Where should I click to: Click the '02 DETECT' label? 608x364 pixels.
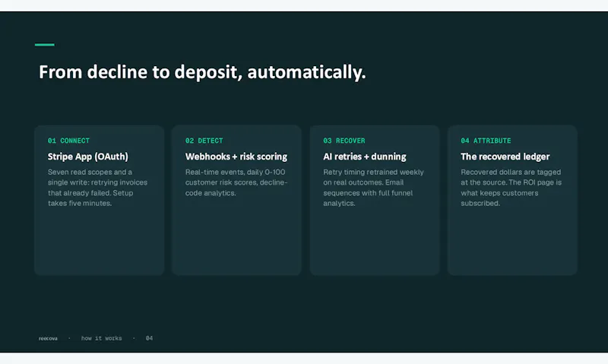pyautogui.click(x=204, y=141)
